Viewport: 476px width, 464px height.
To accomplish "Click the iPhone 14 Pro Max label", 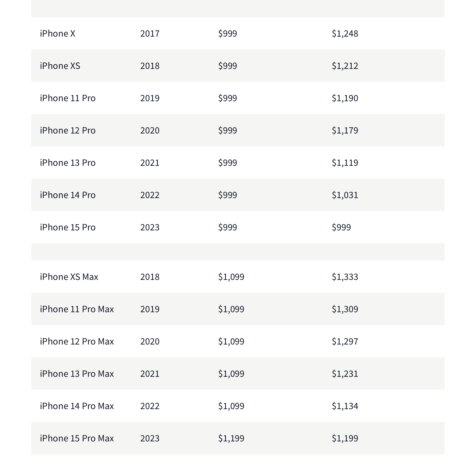I will (77, 406).
